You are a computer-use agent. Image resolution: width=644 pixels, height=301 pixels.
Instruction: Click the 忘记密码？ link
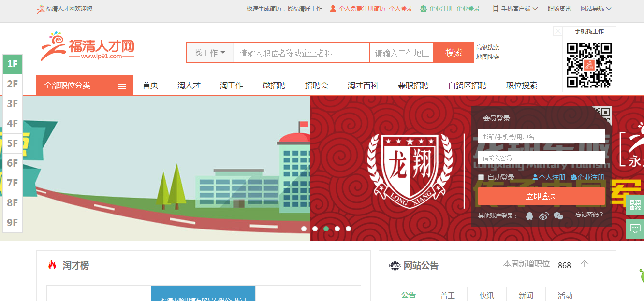(590, 214)
